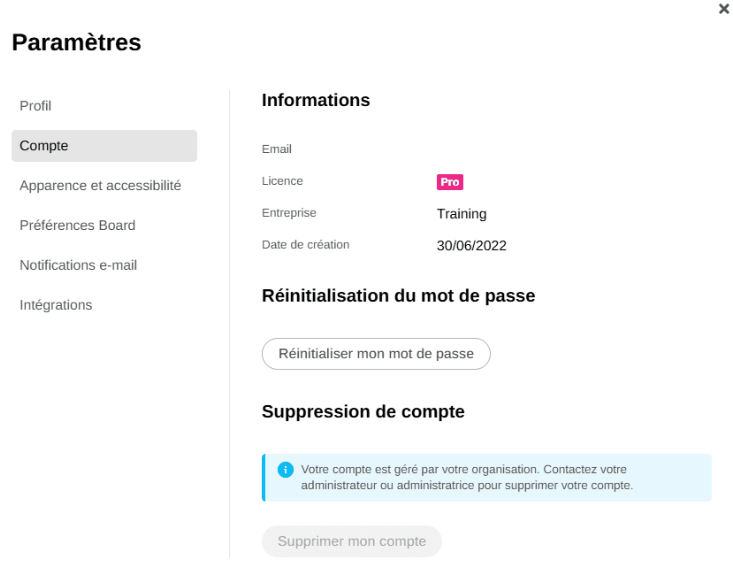Click the Informations section heading
This screenshot has width=733, height=562.
point(316,100)
